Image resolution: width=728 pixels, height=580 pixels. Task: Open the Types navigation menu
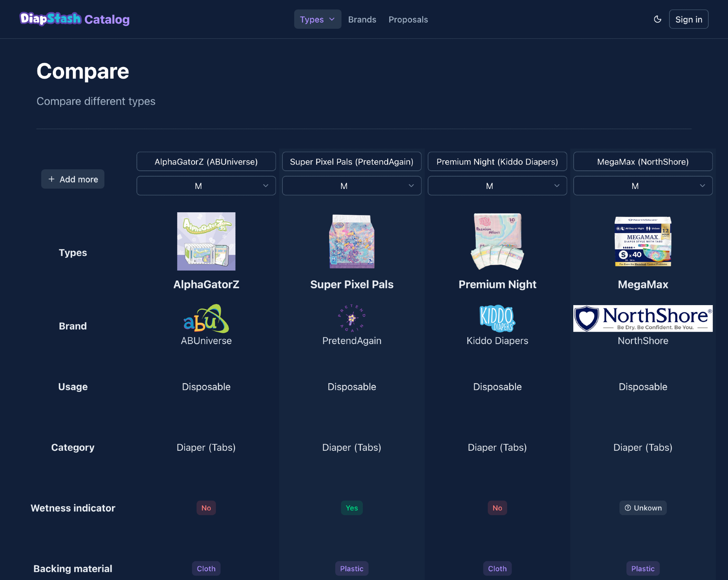coord(317,19)
